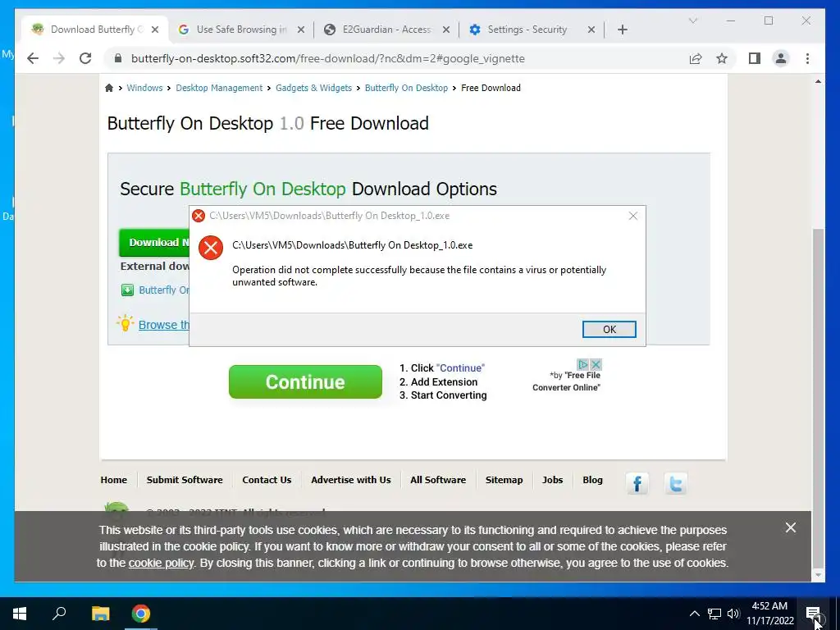
Task: Close the Use Safe Browsing tab
Action: click(301, 30)
